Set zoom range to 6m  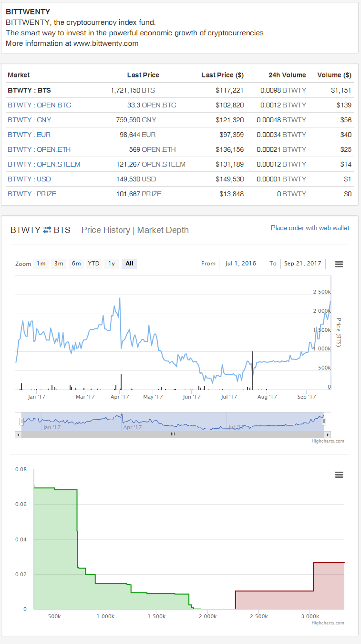click(76, 264)
